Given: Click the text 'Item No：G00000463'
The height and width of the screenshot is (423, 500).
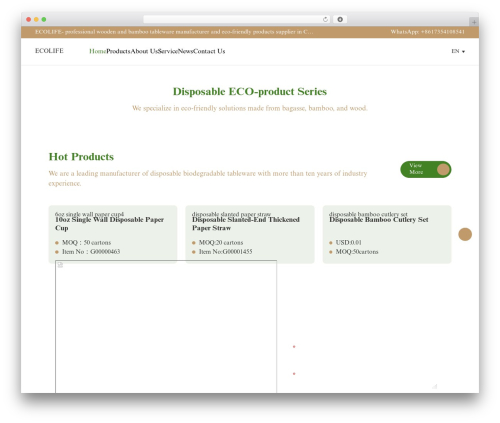Looking at the screenshot, I should coord(91,252).
